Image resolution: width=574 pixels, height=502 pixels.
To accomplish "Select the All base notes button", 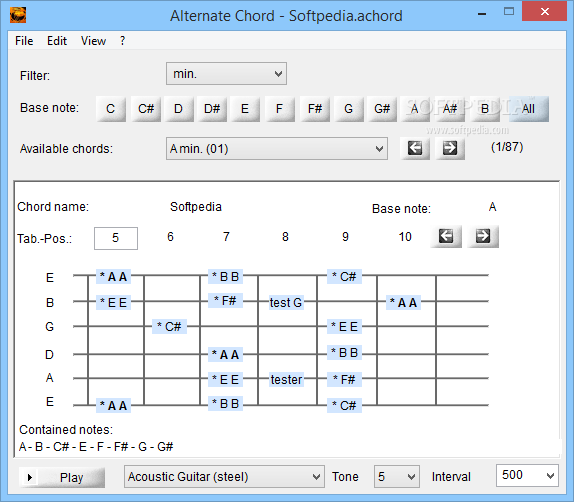I will point(529,109).
